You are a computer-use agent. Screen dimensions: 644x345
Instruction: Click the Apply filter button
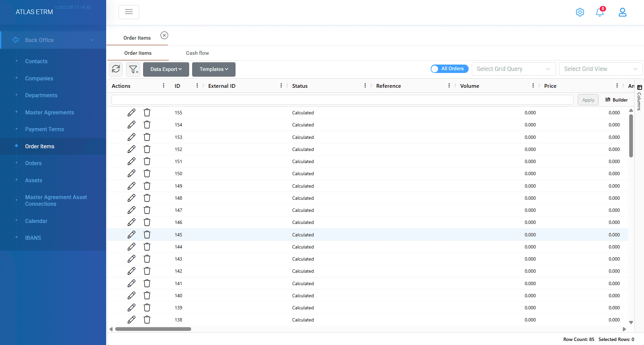click(x=588, y=100)
